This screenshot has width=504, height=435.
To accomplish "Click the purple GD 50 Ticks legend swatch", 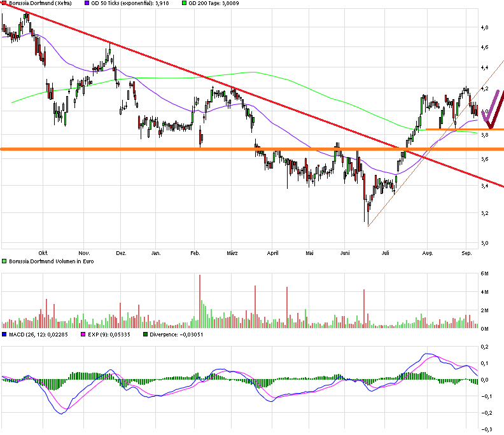I will click(87, 3).
